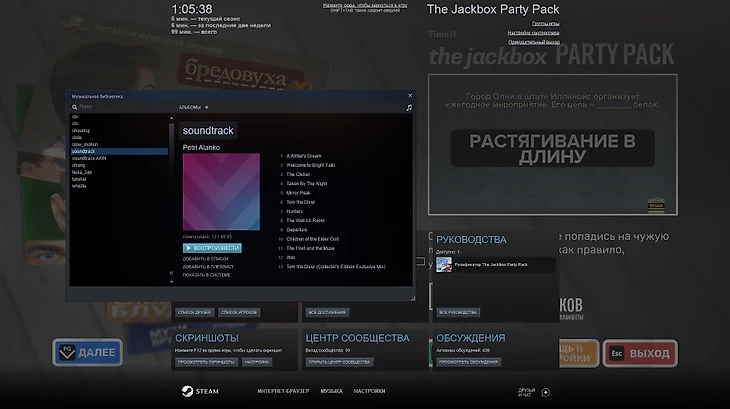
Task: Play track 13 Collector's Edition Exclusive Mix
Action: [336, 267]
